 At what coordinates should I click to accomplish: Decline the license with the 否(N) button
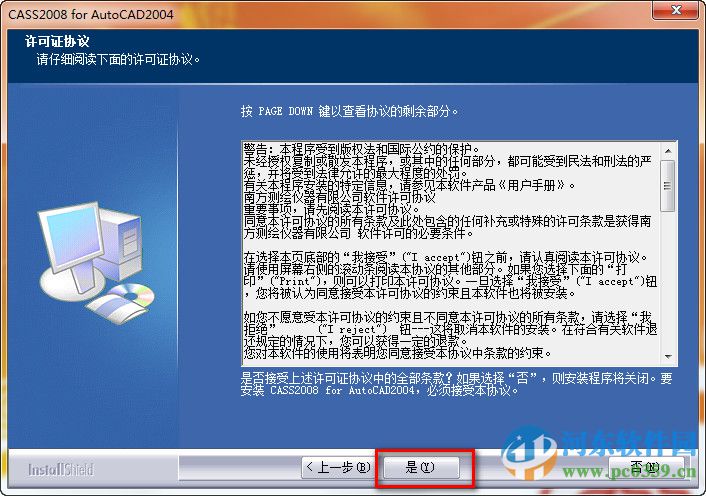click(646, 467)
